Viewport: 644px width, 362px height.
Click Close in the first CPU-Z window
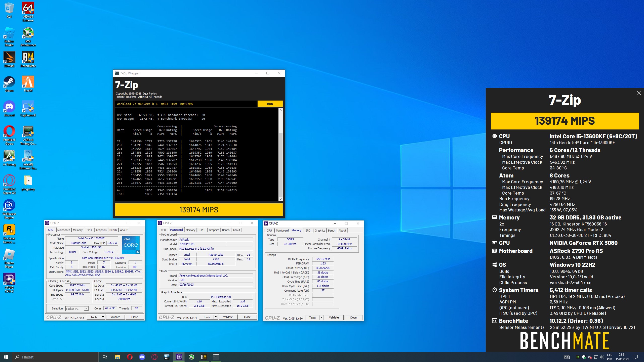[x=135, y=317]
